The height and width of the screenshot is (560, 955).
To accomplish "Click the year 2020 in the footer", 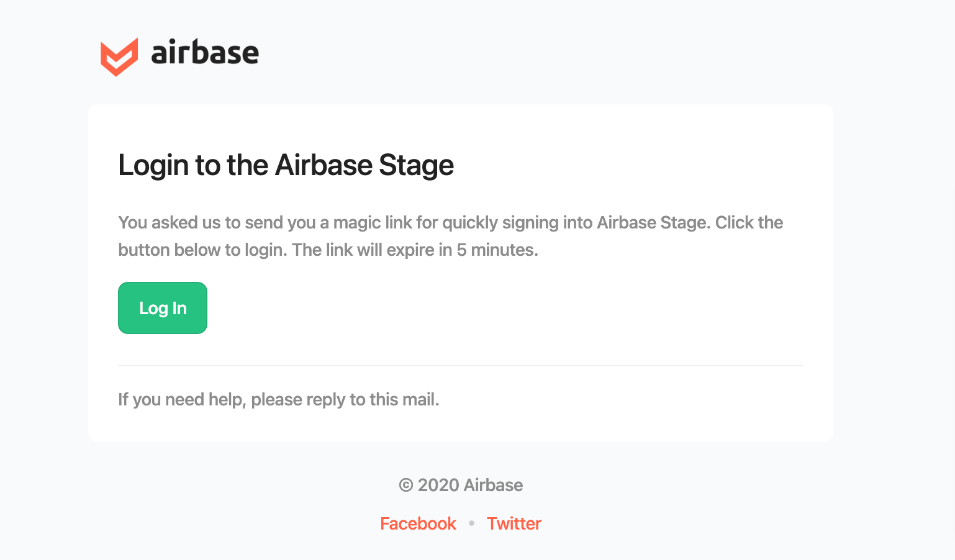I will click(438, 485).
